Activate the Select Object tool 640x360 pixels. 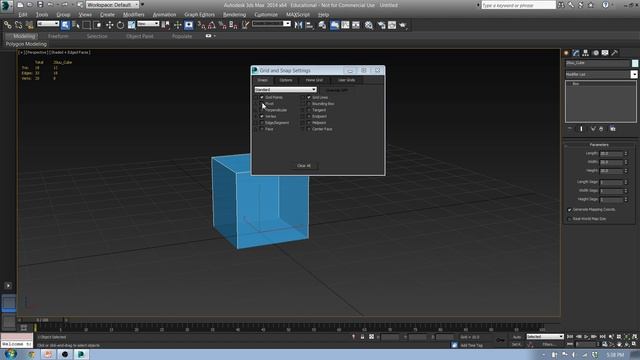(x=65, y=25)
